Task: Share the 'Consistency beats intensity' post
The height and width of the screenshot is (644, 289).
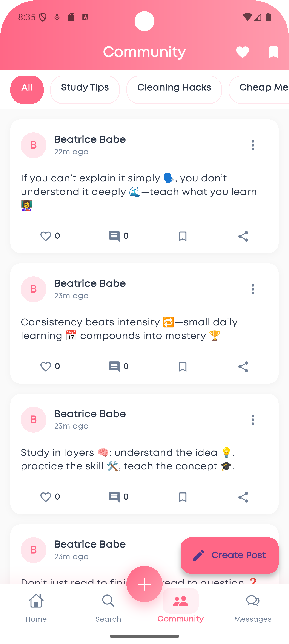Action: click(243, 367)
